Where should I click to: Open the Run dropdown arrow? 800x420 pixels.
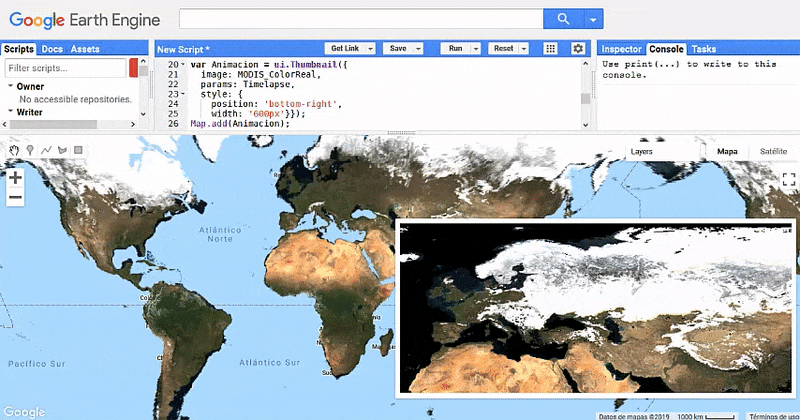[x=476, y=48]
